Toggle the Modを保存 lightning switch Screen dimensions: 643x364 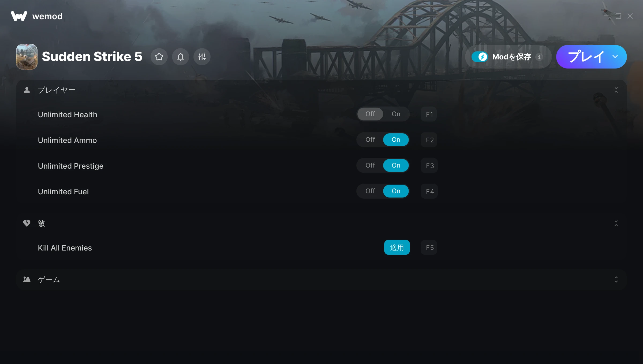coord(480,57)
